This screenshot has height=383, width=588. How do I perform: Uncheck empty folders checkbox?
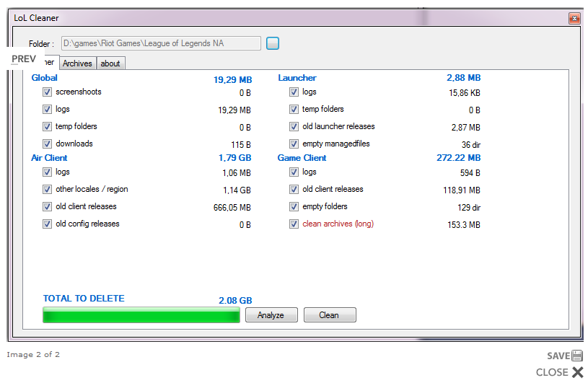coord(294,207)
